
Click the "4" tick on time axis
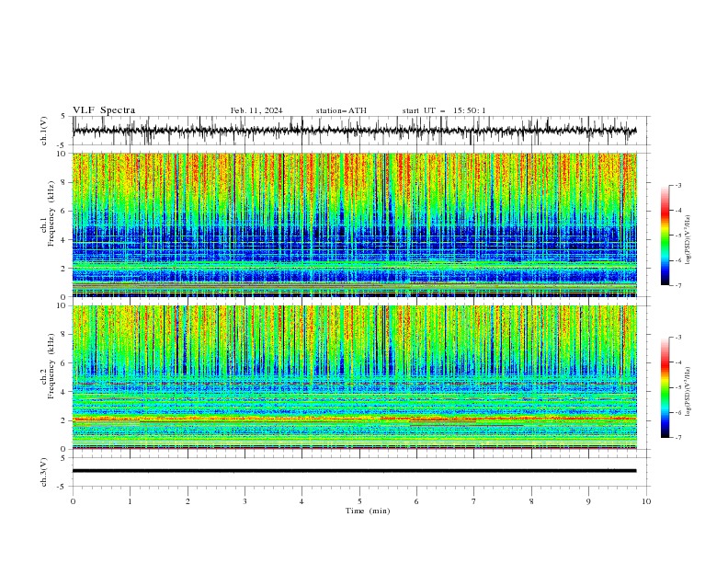[x=301, y=501]
